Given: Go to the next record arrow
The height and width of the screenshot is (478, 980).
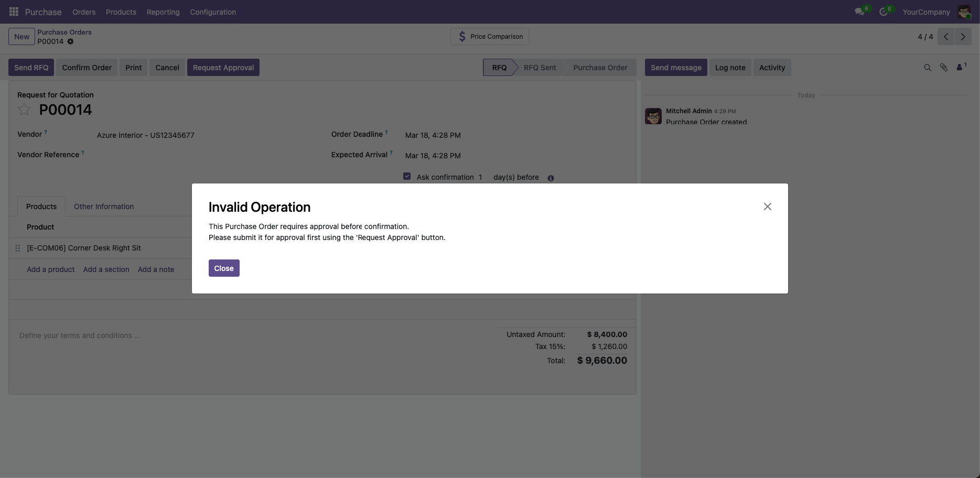Looking at the screenshot, I should tap(963, 37).
